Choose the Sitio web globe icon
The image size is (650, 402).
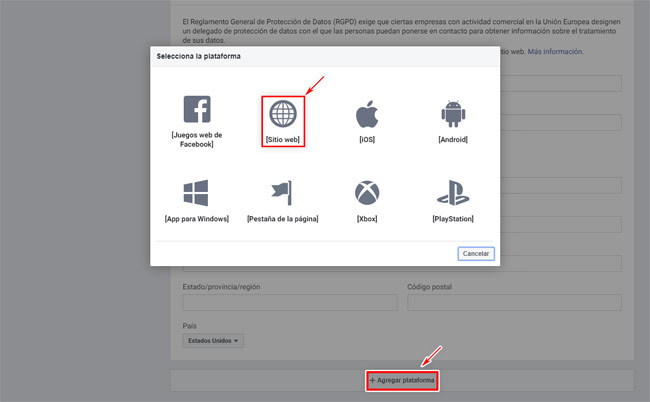pyautogui.click(x=283, y=114)
